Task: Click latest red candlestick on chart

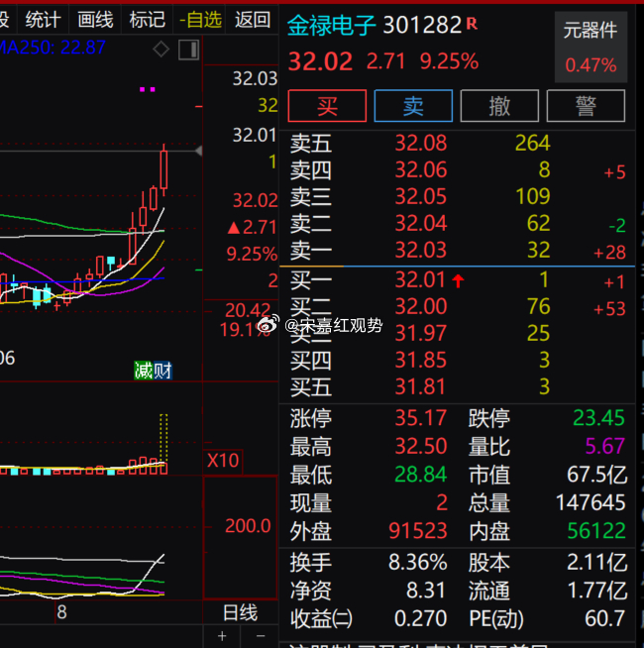Action: click(164, 169)
